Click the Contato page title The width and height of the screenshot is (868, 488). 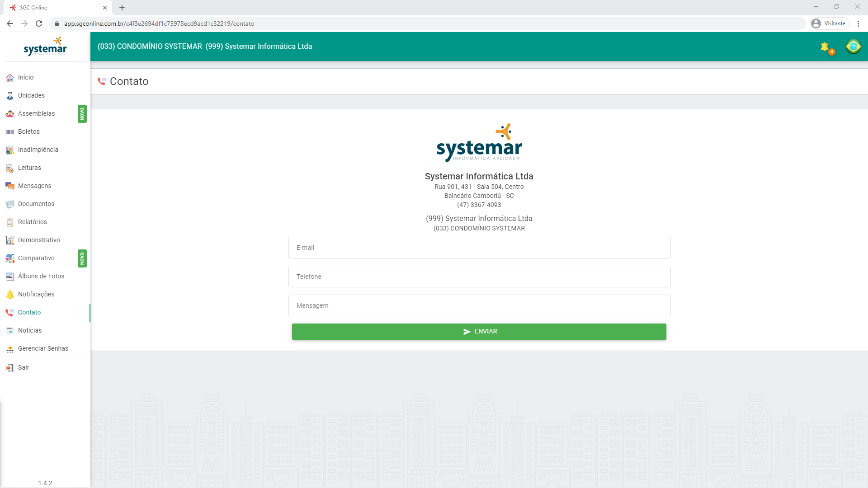129,81
